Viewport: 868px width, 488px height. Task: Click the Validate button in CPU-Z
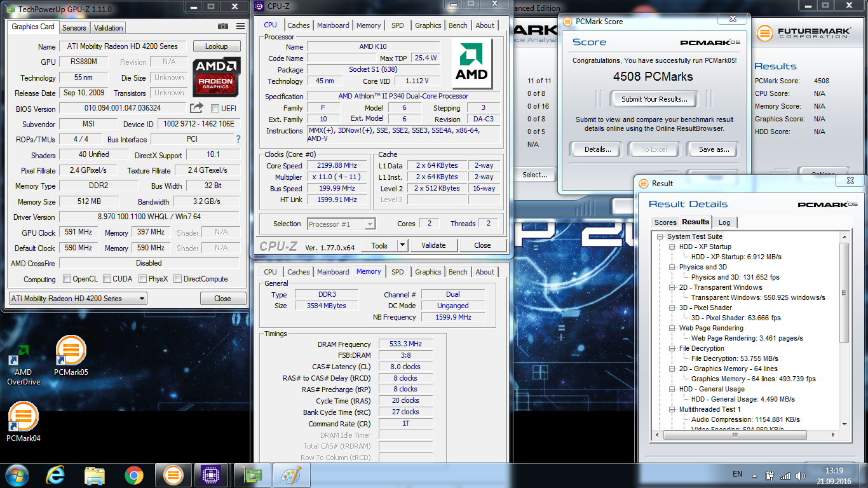click(x=433, y=245)
